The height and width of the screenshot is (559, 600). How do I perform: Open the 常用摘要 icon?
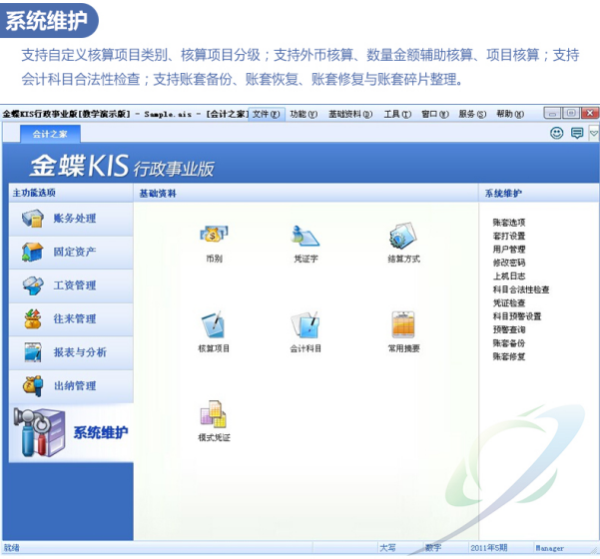pos(403,324)
